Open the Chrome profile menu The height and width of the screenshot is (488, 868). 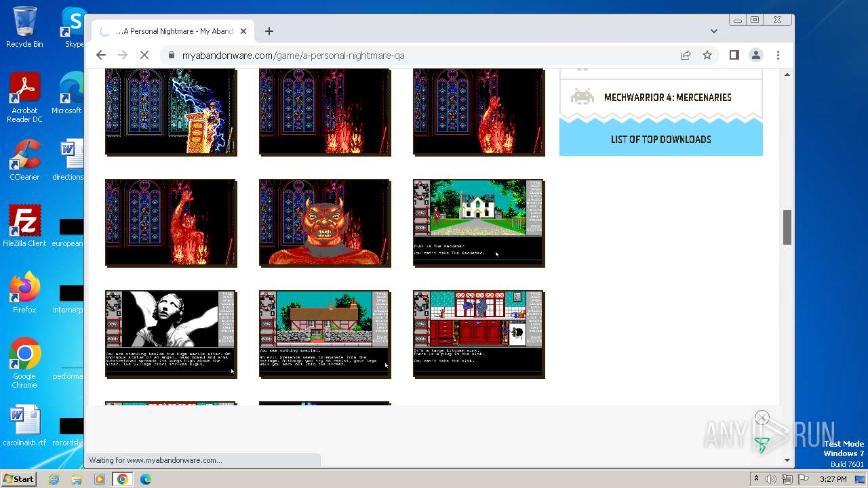pos(756,55)
